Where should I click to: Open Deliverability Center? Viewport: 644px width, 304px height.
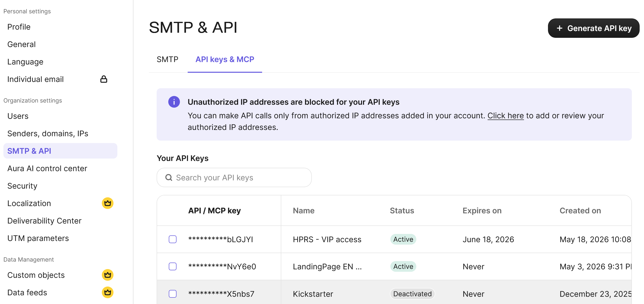44,221
